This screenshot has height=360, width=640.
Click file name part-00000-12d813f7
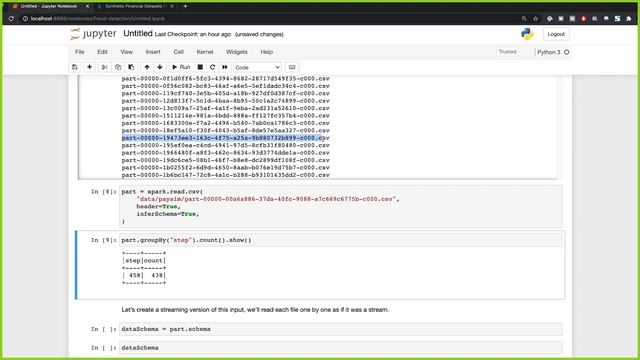pos(225,101)
